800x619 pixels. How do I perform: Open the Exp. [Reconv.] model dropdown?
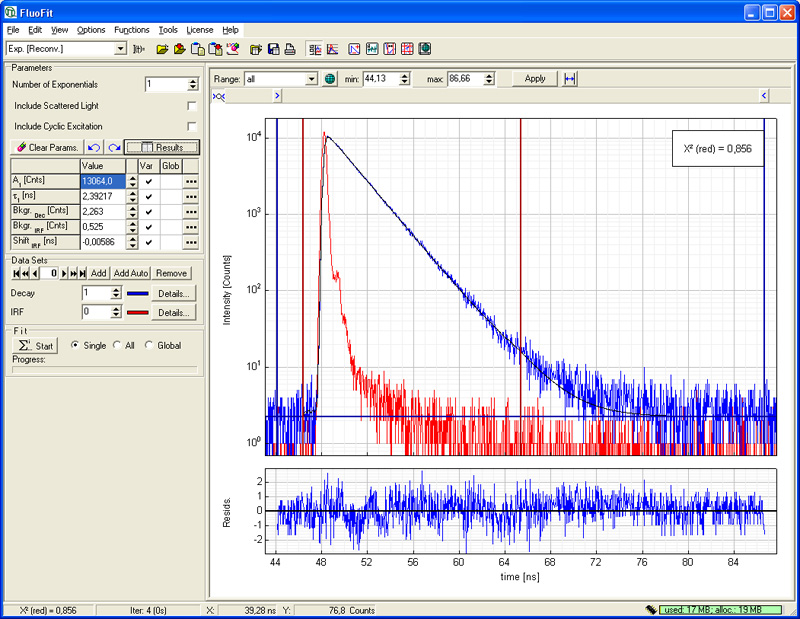click(x=120, y=48)
